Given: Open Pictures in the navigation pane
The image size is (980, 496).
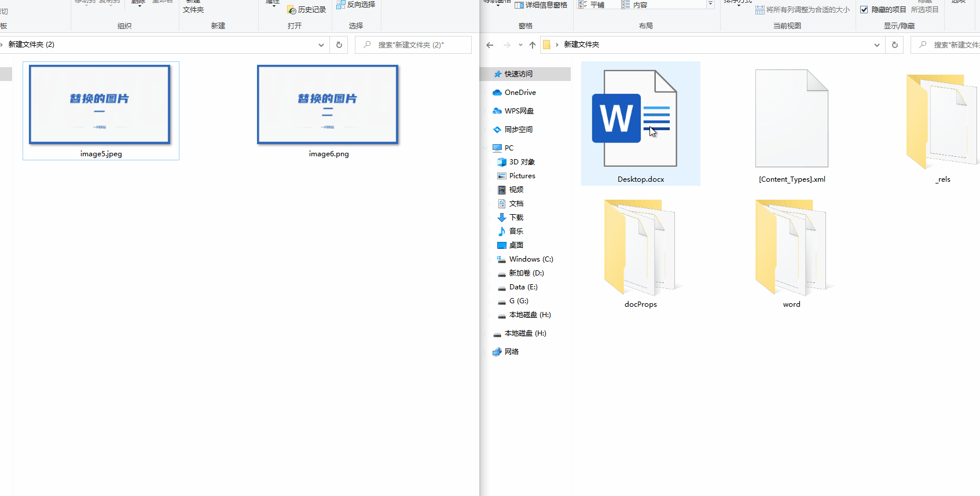Looking at the screenshot, I should click(x=522, y=176).
